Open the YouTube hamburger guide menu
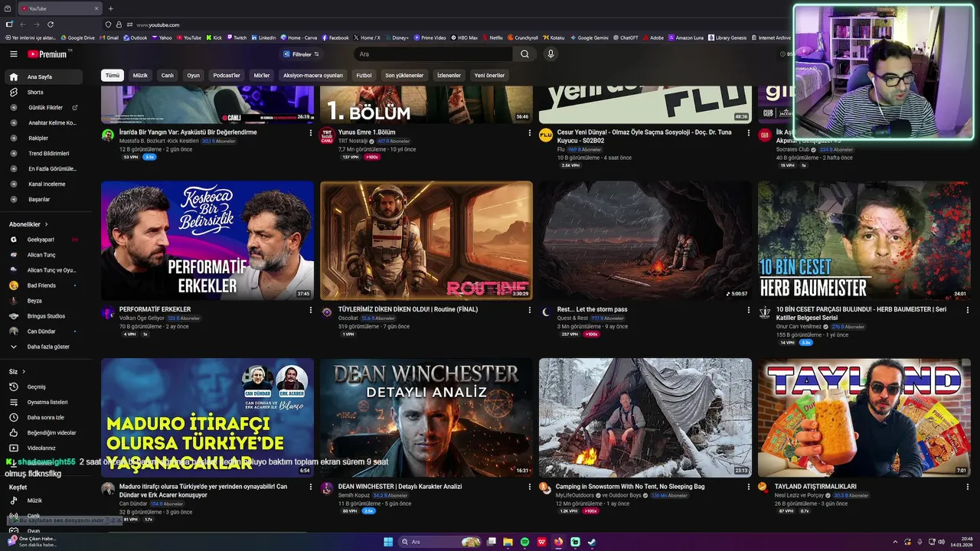This screenshot has width=980, height=551. tap(13, 54)
